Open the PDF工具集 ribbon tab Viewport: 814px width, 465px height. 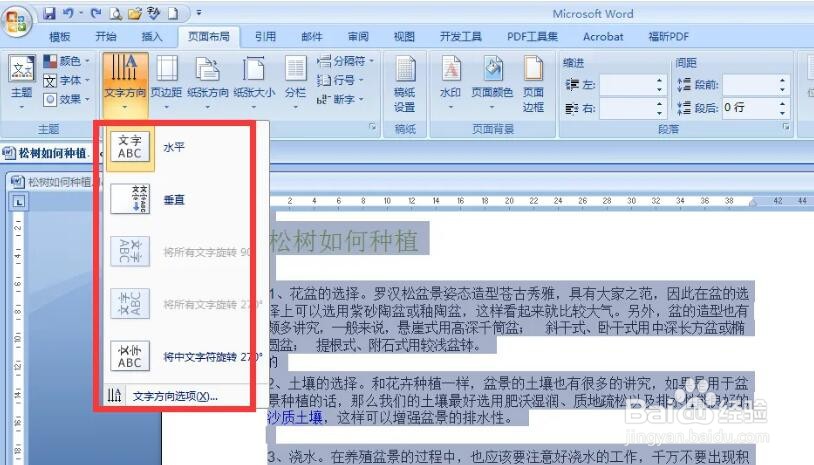pos(533,36)
